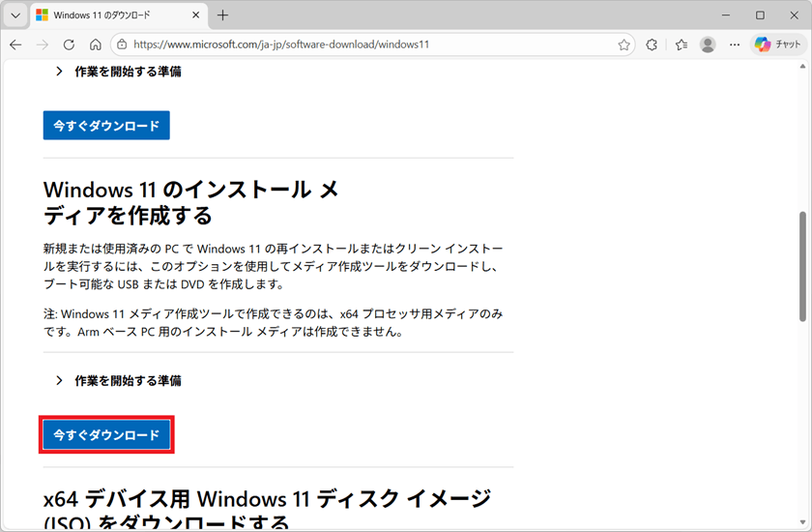This screenshot has width=812, height=532.
Task: Go to the home page icon
Action: [x=95, y=44]
